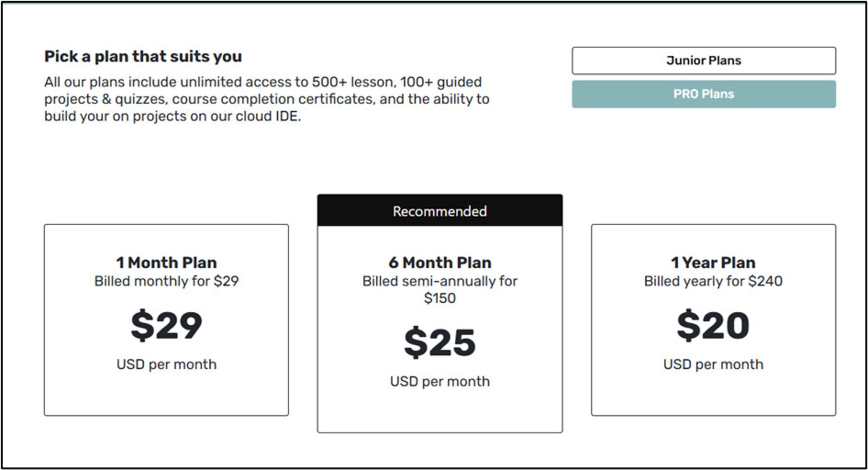868x470 pixels.
Task: Click 'USD per month' under the $25 price
Action: point(440,381)
